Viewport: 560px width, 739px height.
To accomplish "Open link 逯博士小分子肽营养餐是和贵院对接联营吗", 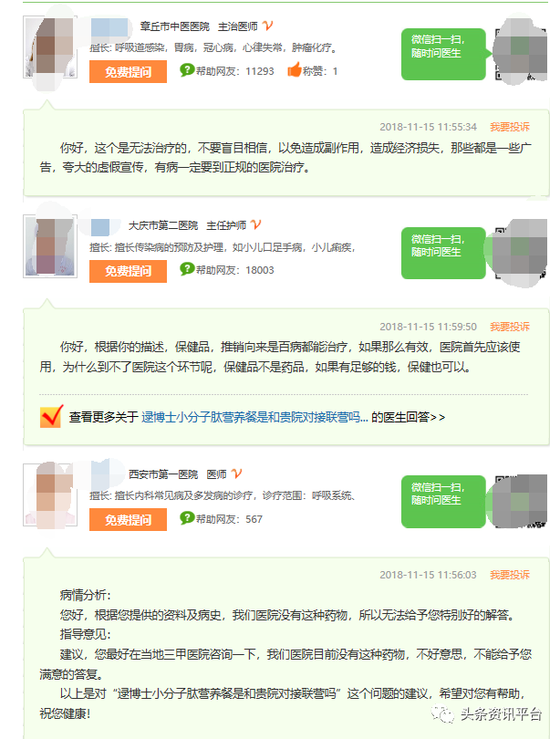I will [254, 417].
